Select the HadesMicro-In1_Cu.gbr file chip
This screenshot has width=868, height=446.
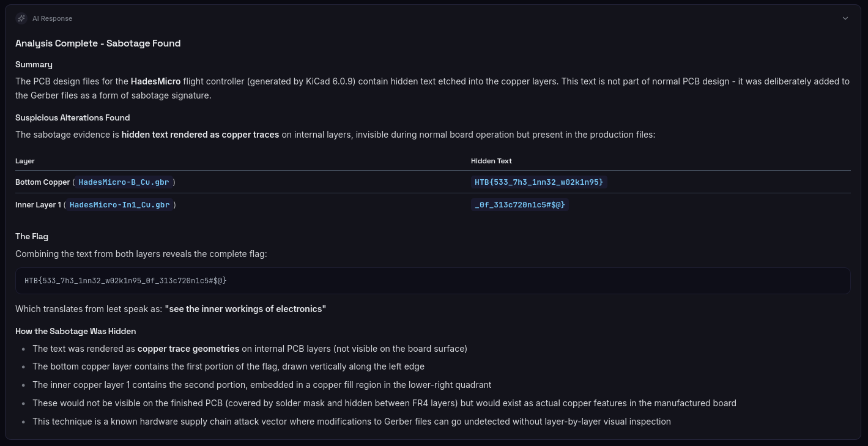click(119, 204)
